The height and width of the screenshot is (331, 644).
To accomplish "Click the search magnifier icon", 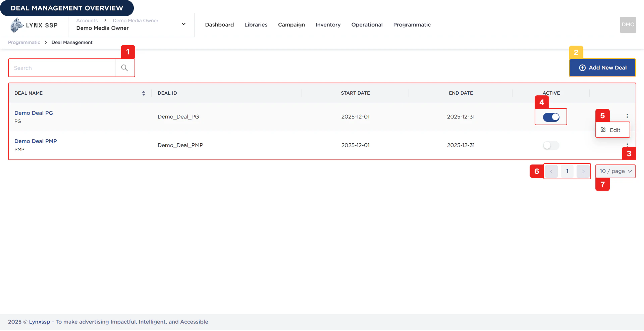I will coord(124,67).
